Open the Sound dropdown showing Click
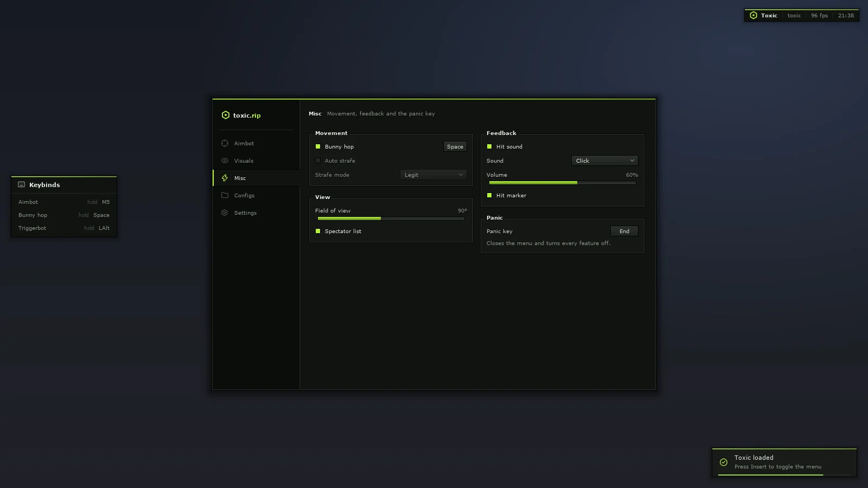Viewport: 868px width, 488px height. point(605,160)
